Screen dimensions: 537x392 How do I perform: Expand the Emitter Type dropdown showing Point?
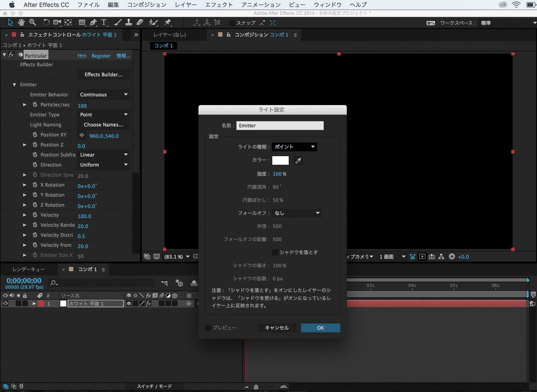(103, 114)
